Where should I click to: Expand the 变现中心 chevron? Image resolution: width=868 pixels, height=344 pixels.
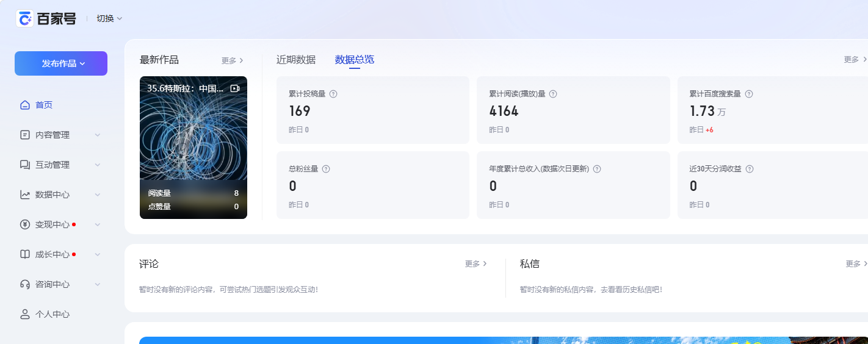[98, 224]
